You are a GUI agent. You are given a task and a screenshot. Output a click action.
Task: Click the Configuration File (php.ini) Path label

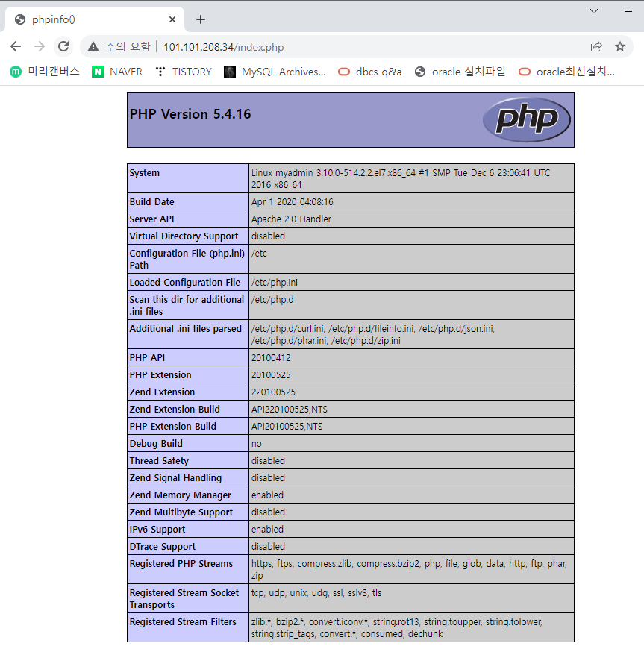click(187, 260)
